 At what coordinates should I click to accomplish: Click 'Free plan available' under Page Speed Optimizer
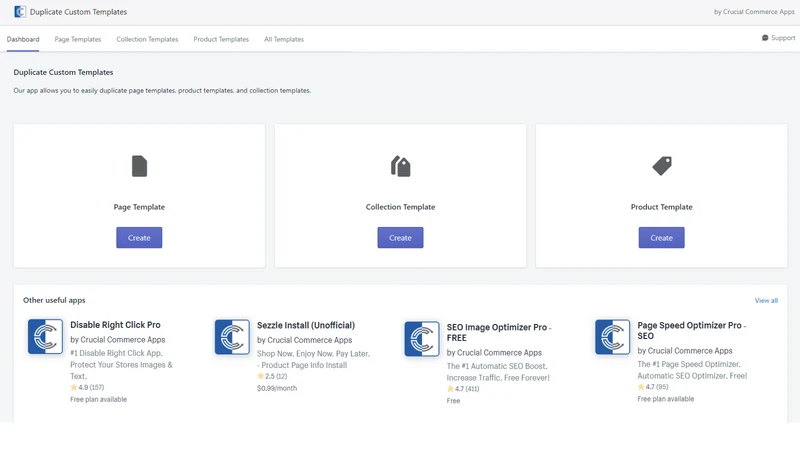666,399
